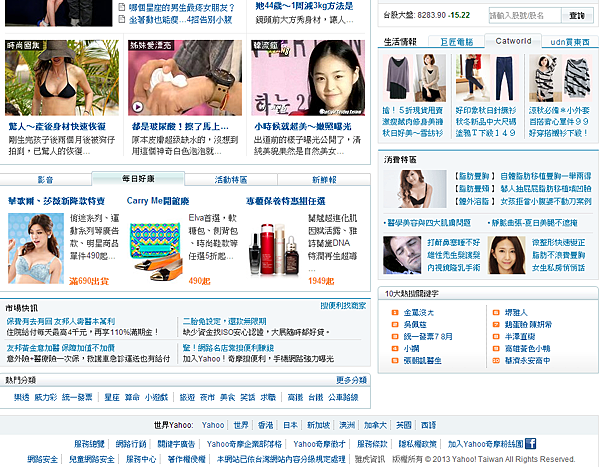Open the 都是玻尿酸 headline link
The width and height of the screenshot is (600, 467).
180,127
